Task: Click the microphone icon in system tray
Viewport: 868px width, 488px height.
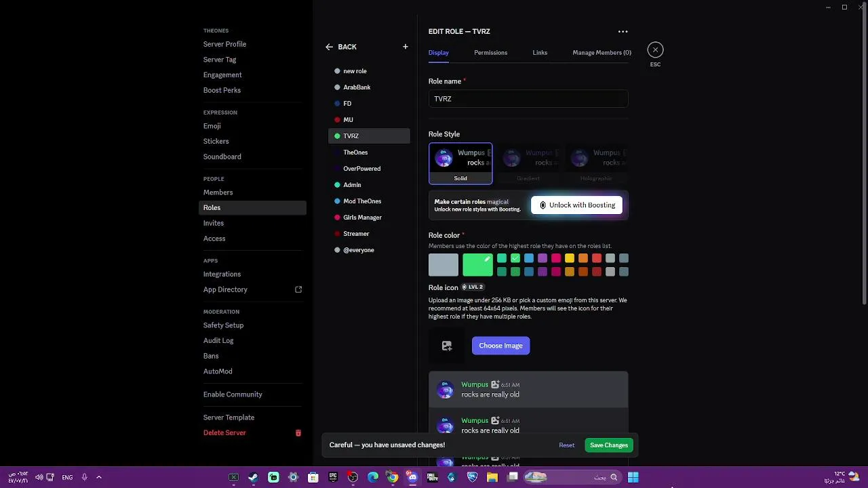Action: [x=84, y=477]
